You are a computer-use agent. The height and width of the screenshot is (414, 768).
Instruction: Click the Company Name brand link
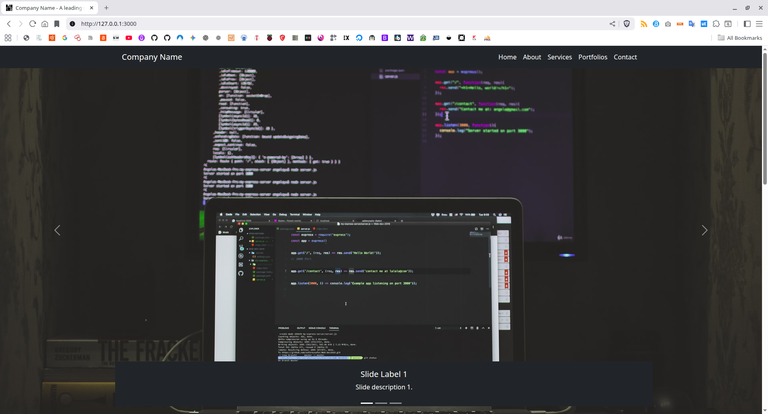coord(152,57)
